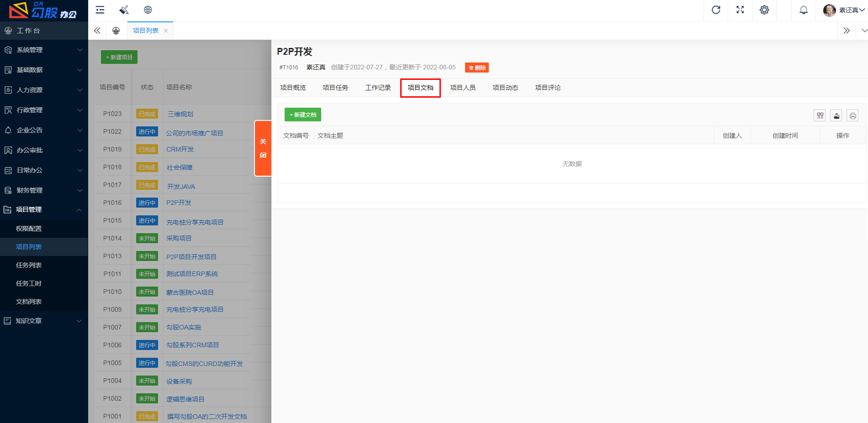Viewport: 868px width, 423px height.
Task: Refresh the page with reload icon
Action: 716,10
